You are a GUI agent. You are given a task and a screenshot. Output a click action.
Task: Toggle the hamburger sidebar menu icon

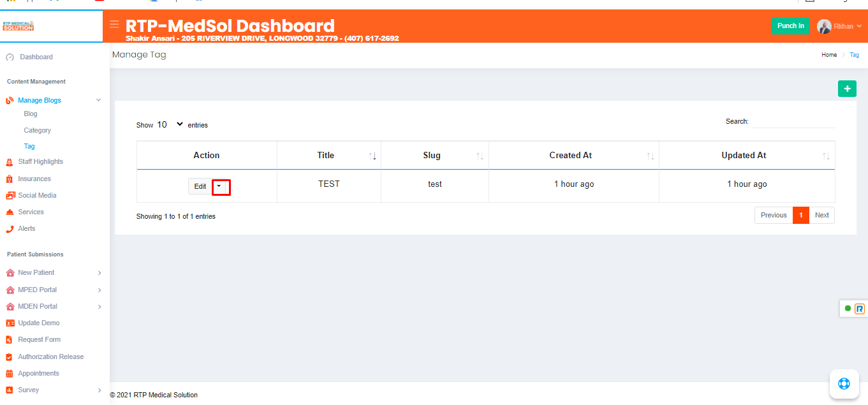point(114,24)
